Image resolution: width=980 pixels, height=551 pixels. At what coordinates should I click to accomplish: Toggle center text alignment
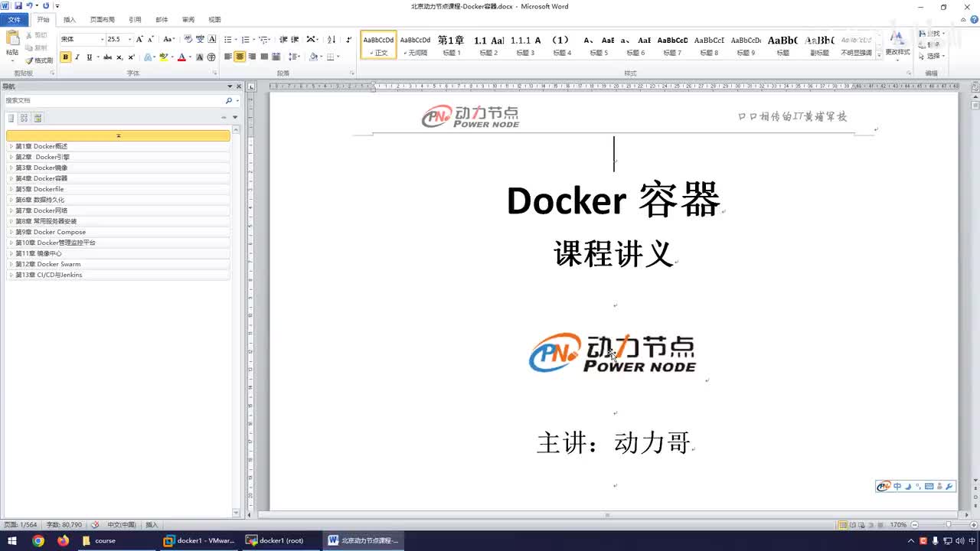240,57
